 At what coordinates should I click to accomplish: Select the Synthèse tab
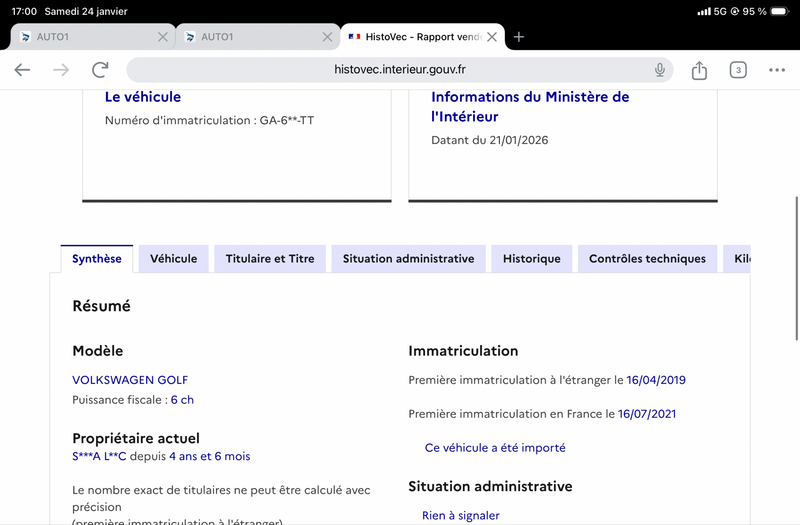pos(97,259)
